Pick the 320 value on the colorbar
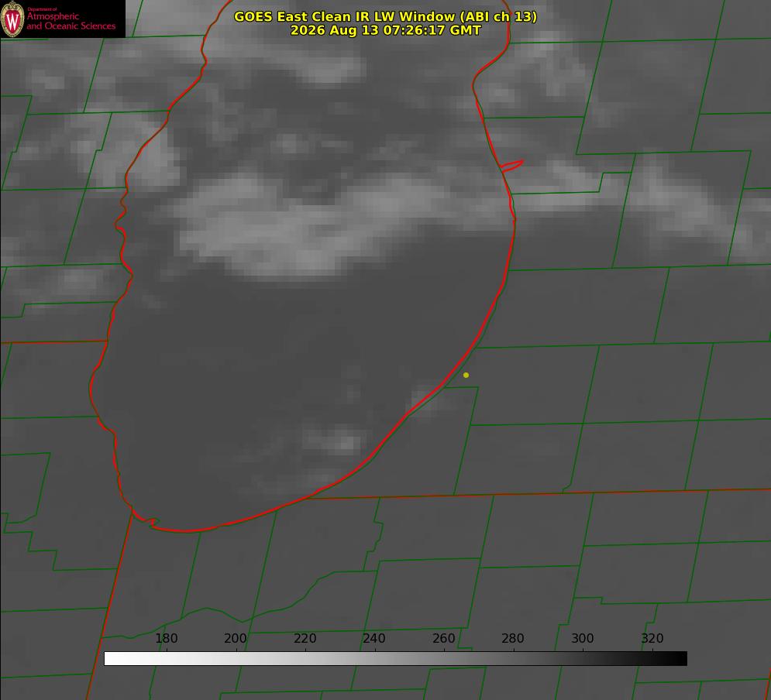 point(652,638)
